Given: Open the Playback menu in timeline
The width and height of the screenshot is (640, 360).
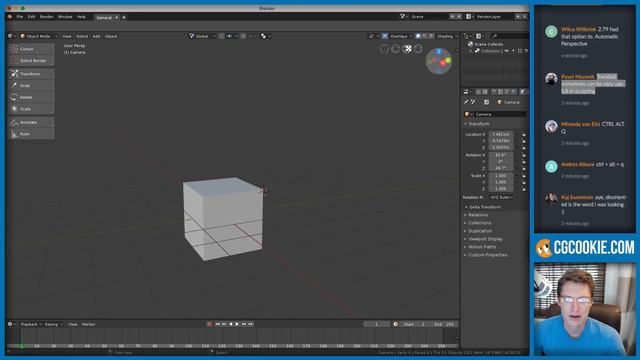Looking at the screenshot, I should click(x=30, y=324).
